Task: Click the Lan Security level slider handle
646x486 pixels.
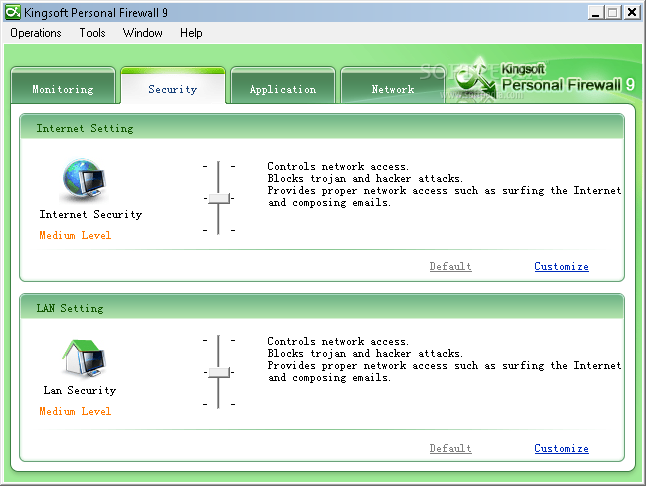Action: tap(219, 373)
